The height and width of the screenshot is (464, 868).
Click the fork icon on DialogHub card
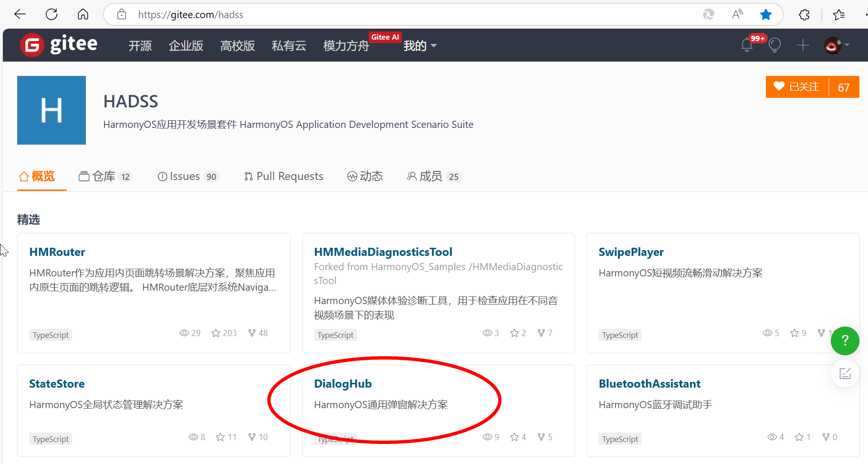(x=541, y=437)
